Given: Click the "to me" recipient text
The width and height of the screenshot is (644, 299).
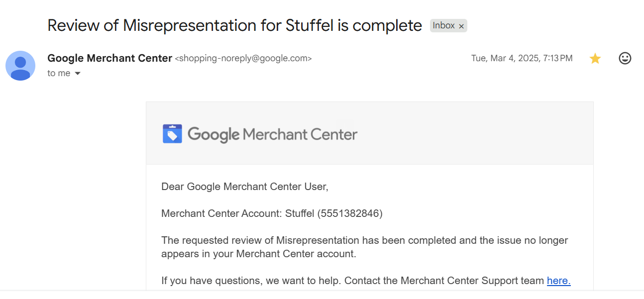Looking at the screenshot, I should [x=59, y=73].
